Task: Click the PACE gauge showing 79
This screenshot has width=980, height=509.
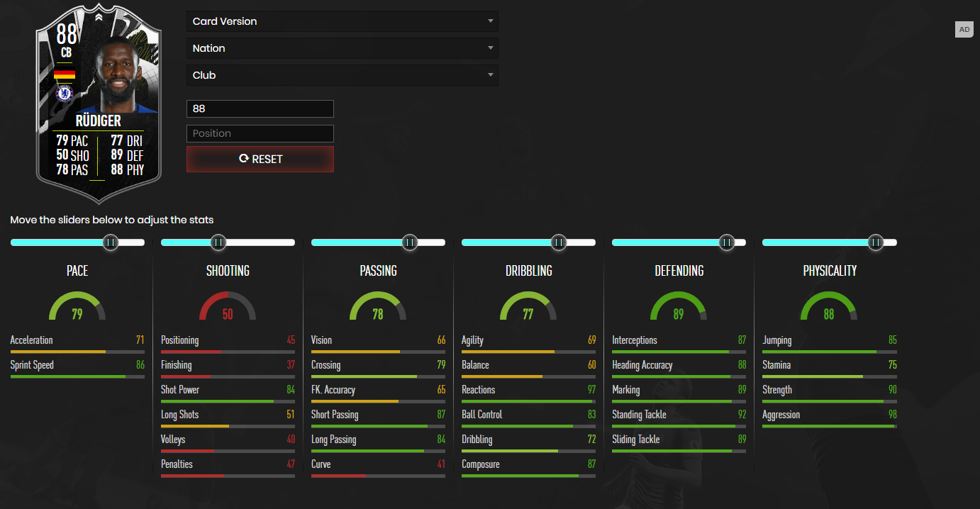Action: (77, 306)
